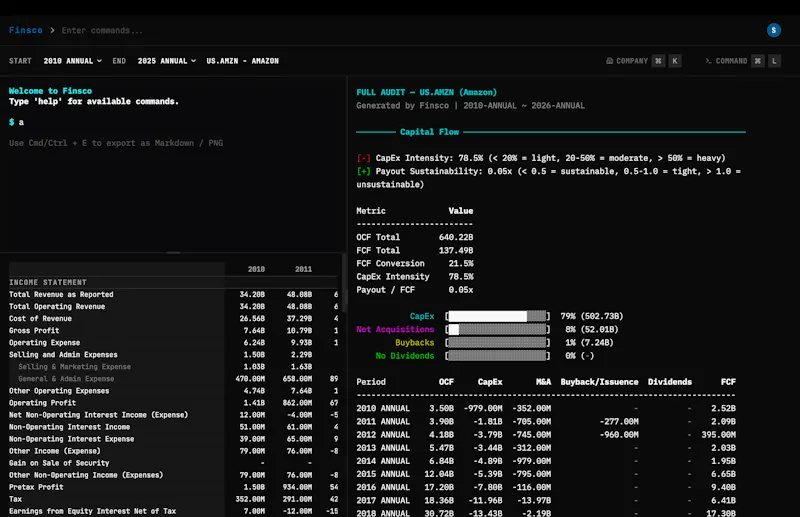
Task: Click the 'FCF Conversion' value 21.5%
Action: pos(461,263)
